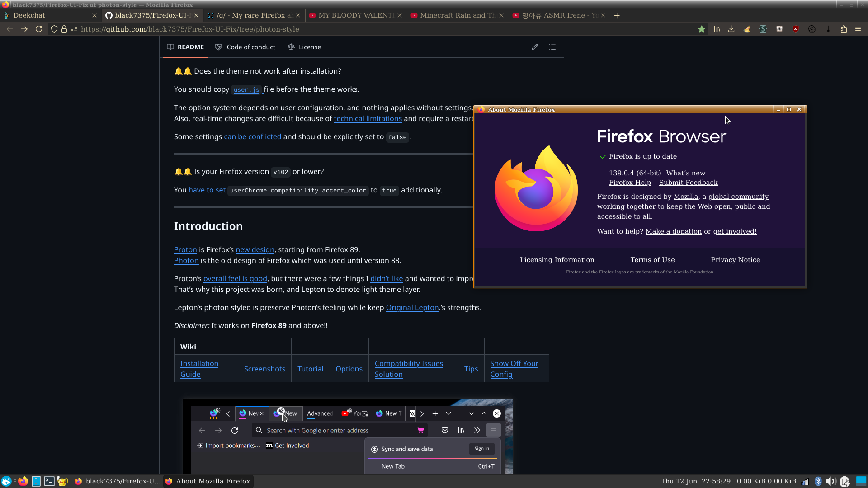Image resolution: width=868 pixels, height=488 pixels.
Task: Edit README with the pencil icon
Action: click(535, 47)
